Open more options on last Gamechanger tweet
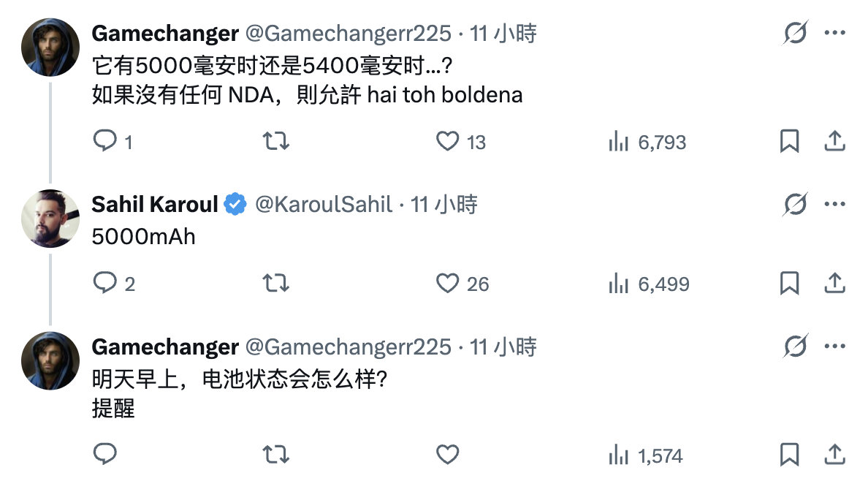Image resolution: width=868 pixels, height=481 pixels. pyautogui.click(x=835, y=346)
